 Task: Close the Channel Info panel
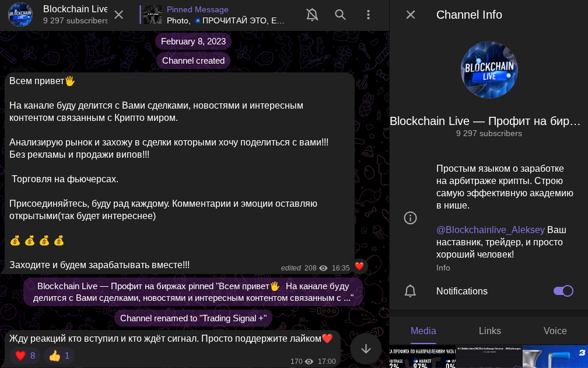(x=410, y=15)
